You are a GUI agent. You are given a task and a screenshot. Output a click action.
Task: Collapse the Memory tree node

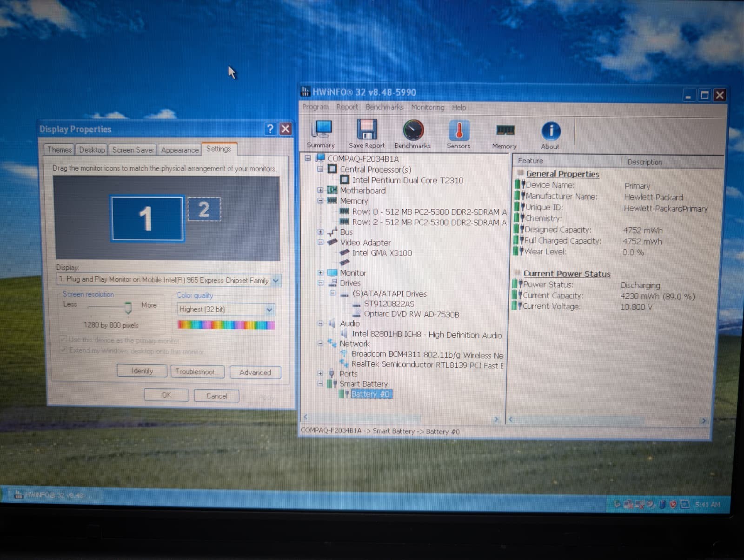pyautogui.click(x=320, y=200)
